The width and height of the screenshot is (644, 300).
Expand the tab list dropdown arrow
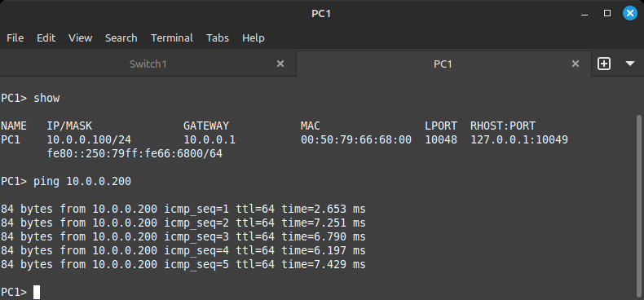tap(630, 64)
